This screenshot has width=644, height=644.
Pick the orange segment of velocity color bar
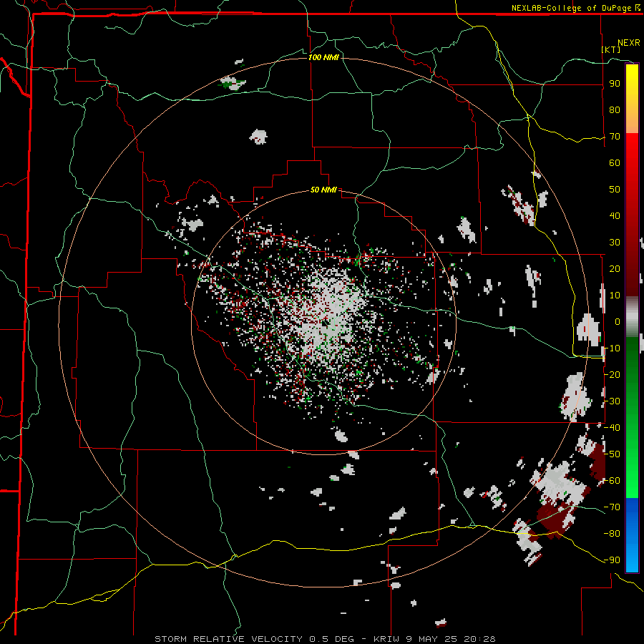click(x=632, y=119)
